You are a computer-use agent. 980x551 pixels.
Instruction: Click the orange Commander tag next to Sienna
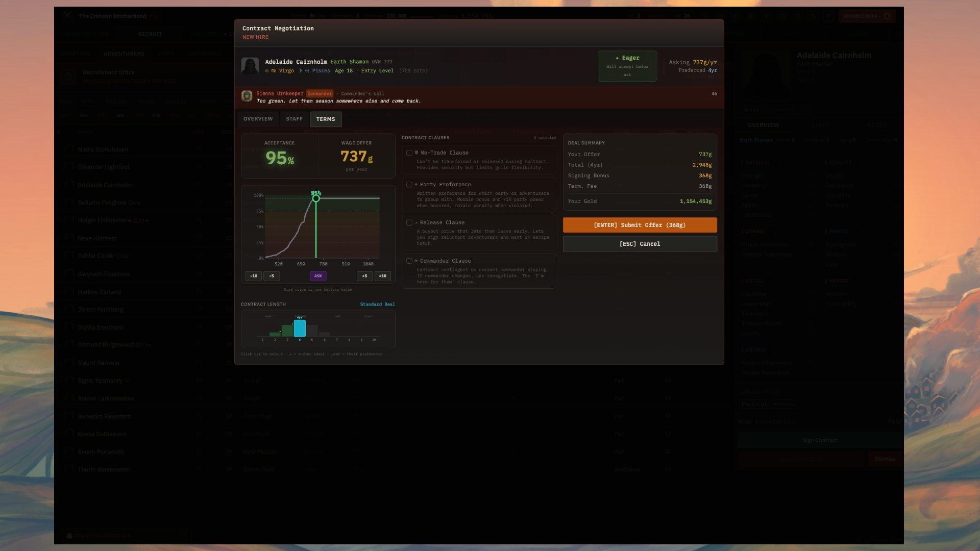pyautogui.click(x=320, y=94)
